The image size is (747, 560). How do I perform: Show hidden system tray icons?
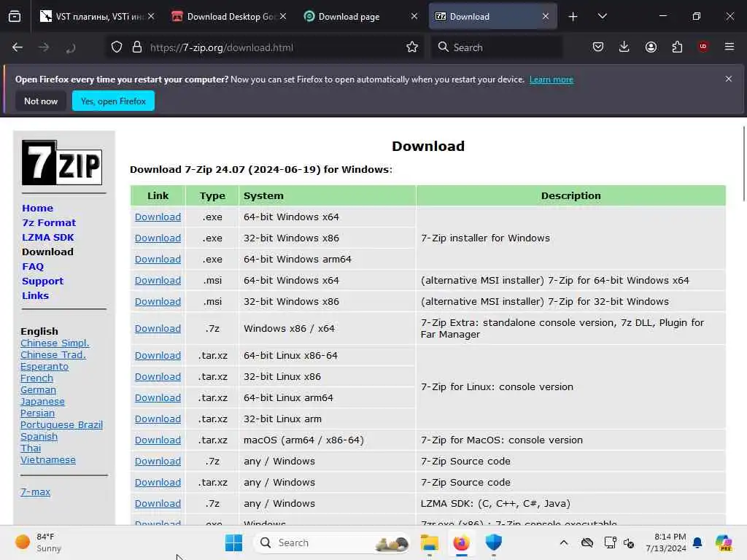click(564, 542)
